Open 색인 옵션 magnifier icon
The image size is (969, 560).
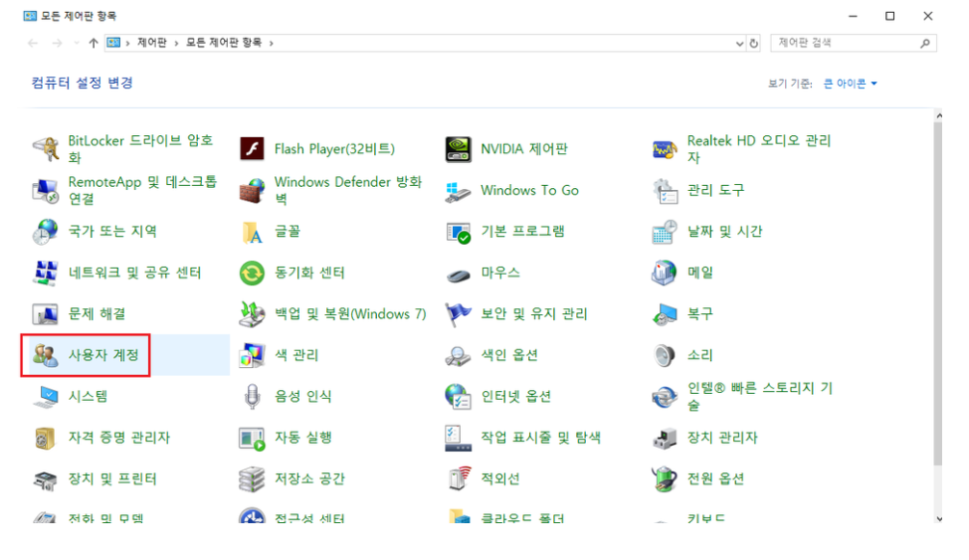coord(458,355)
